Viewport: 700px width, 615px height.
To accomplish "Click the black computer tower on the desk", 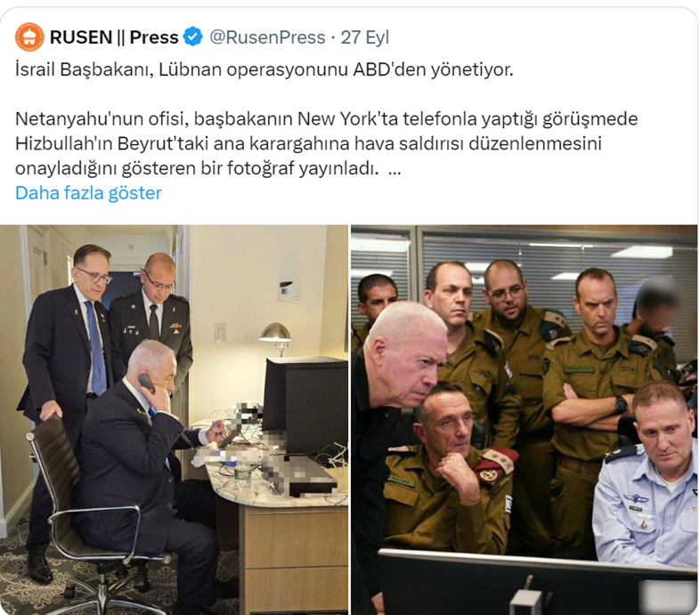I will 305,405.
